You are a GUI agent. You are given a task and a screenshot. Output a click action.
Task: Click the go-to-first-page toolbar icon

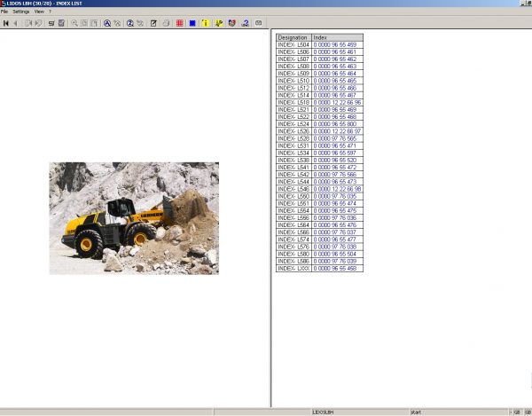coord(6,23)
